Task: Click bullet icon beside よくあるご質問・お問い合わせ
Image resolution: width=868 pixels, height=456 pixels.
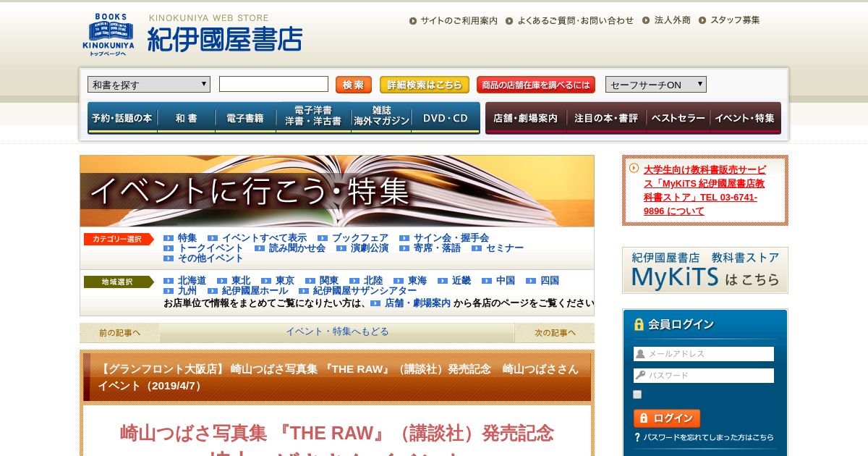Action: tap(509, 21)
